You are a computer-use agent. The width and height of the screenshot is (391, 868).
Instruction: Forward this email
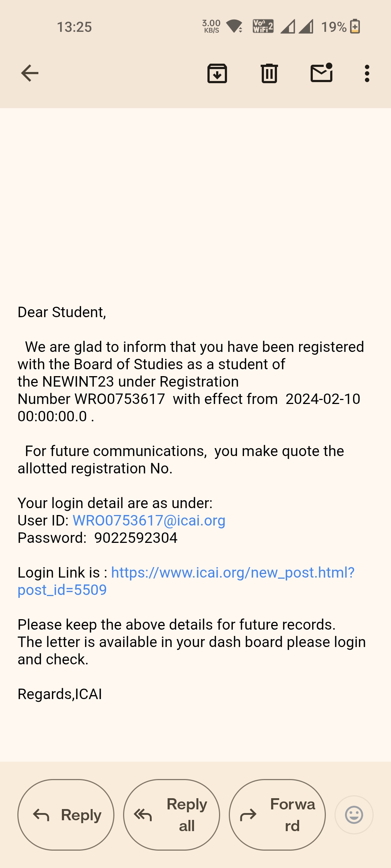[x=277, y=814]
